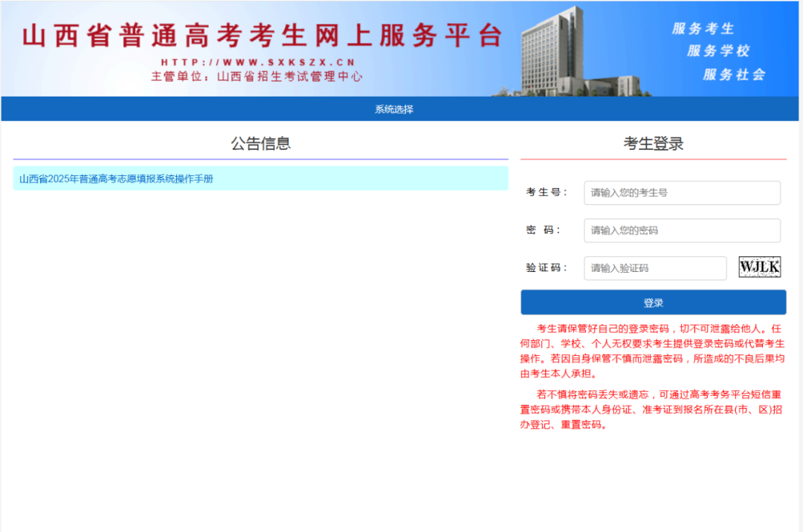Focus the 验证码 input field
The image size is (803, 532).
pos(654,268)
